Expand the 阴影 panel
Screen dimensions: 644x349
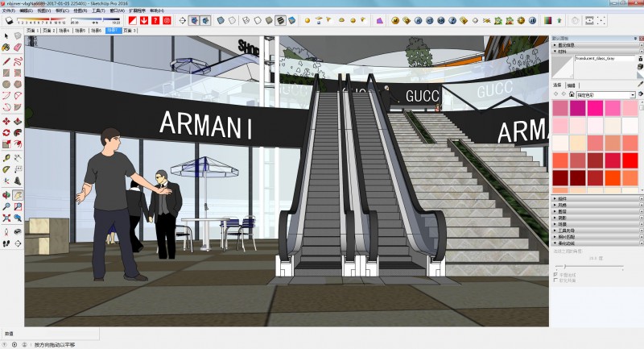(x=595, y=218)
